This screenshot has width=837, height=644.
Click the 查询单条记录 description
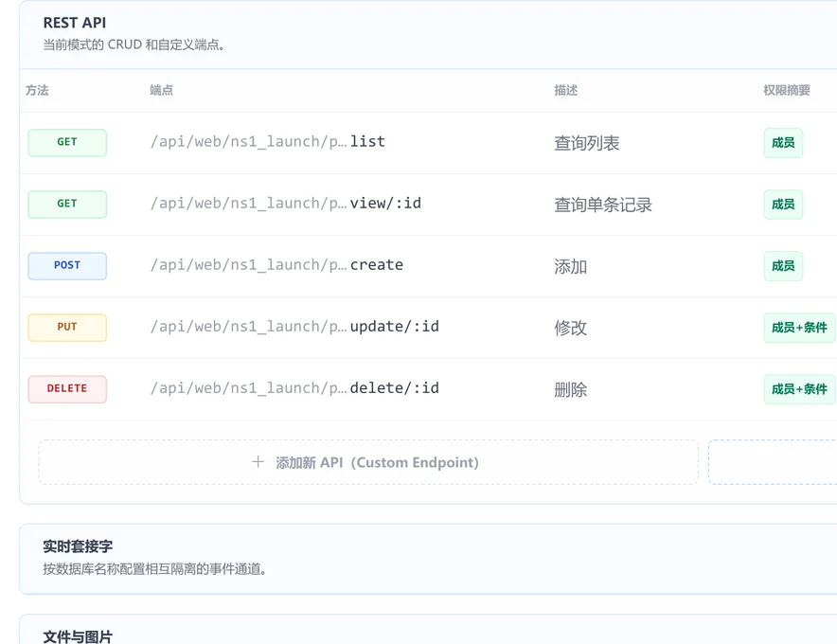click(603, 205)
